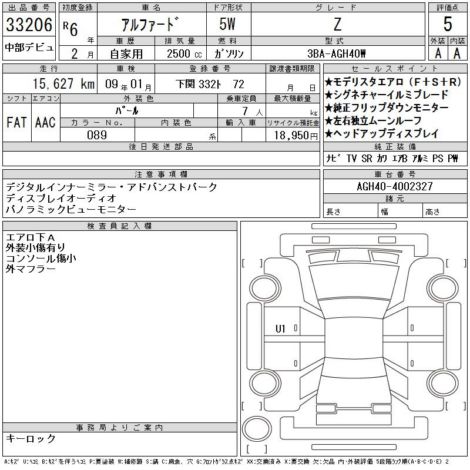Screen dimensions: 470x470
Task: Click the grade cell Z
Action: tap(338, 24)
